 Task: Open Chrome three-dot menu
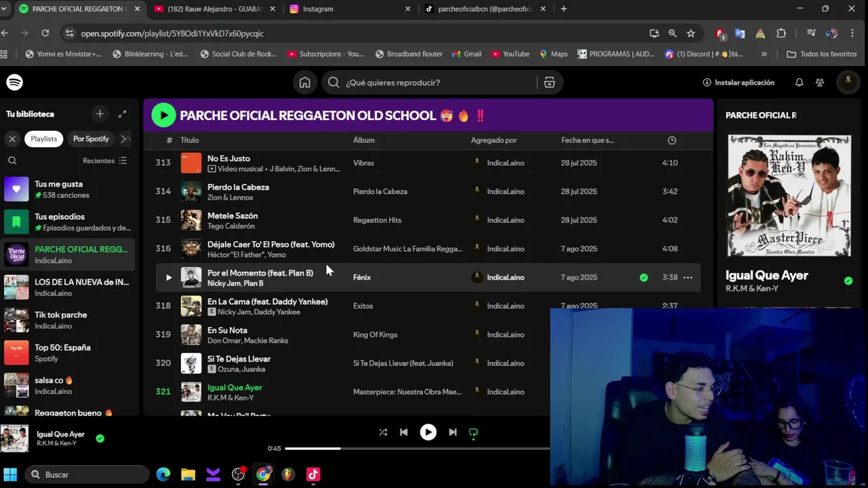pos(852,33)
